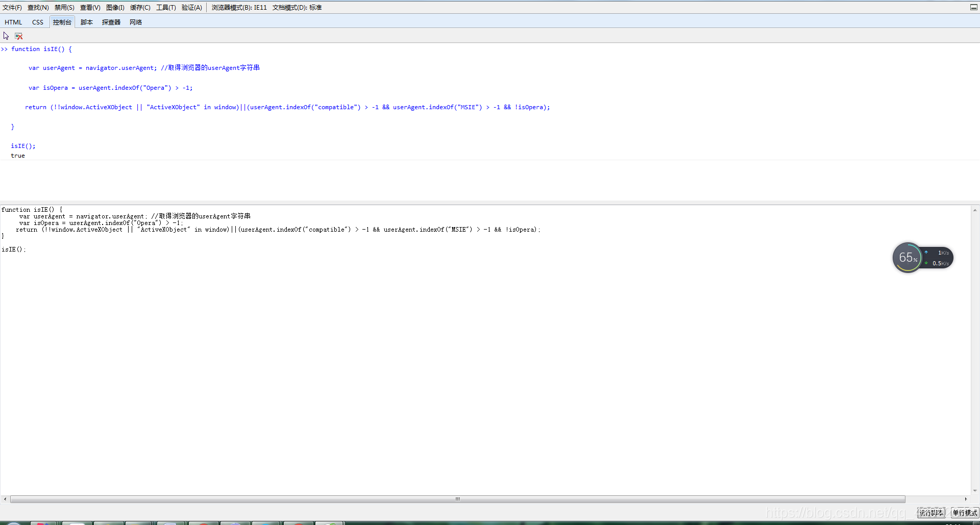
Task: Switch to the CSS tab
Action: [x=38, y=22]
